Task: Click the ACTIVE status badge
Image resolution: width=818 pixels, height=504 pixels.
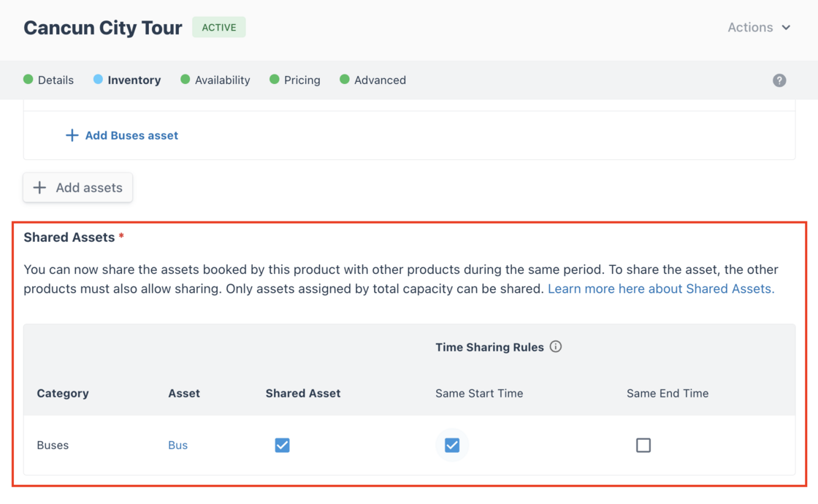Action: pyautogui.click(x=219, y=27)
